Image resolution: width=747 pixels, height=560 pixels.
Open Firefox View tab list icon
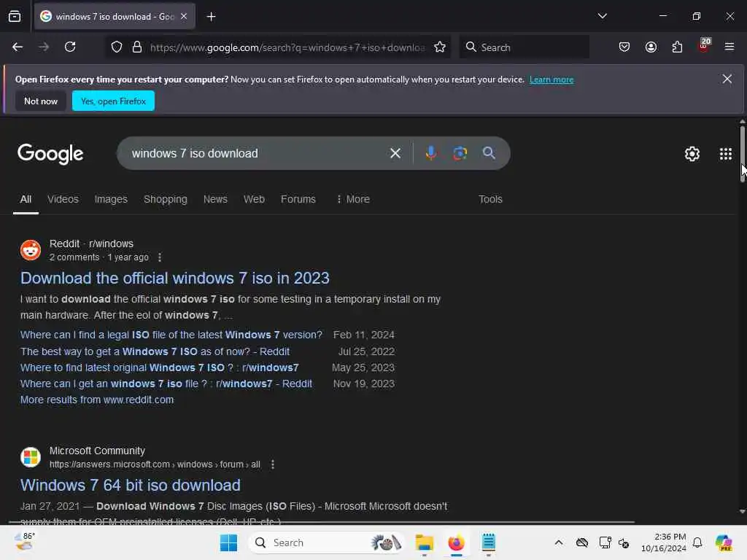(15, 17)
